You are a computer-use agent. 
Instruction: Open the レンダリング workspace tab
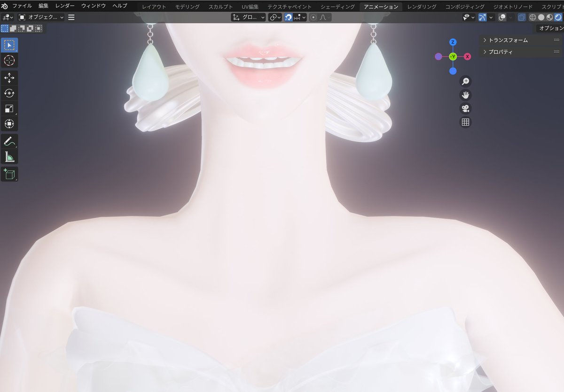[422, 7]
